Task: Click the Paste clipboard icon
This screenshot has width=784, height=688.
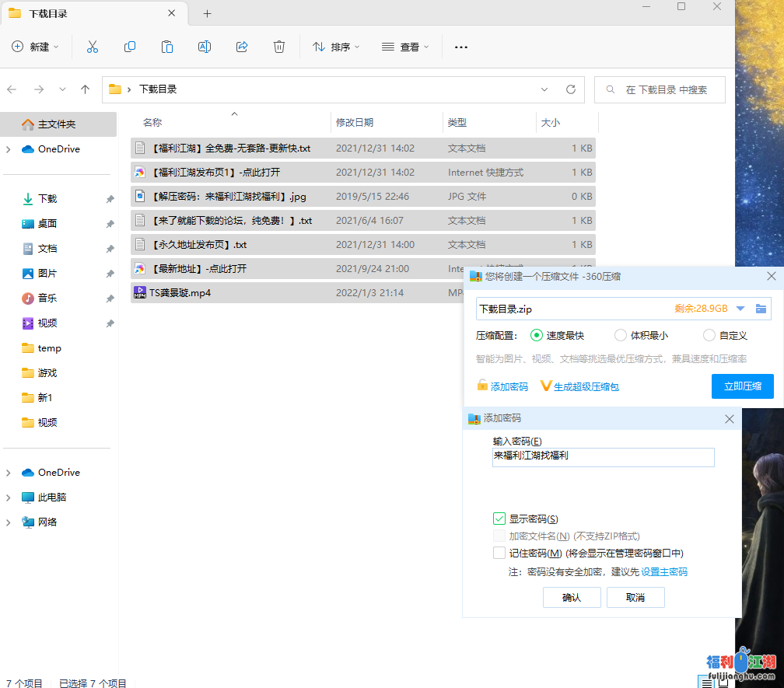Action: 167,47
